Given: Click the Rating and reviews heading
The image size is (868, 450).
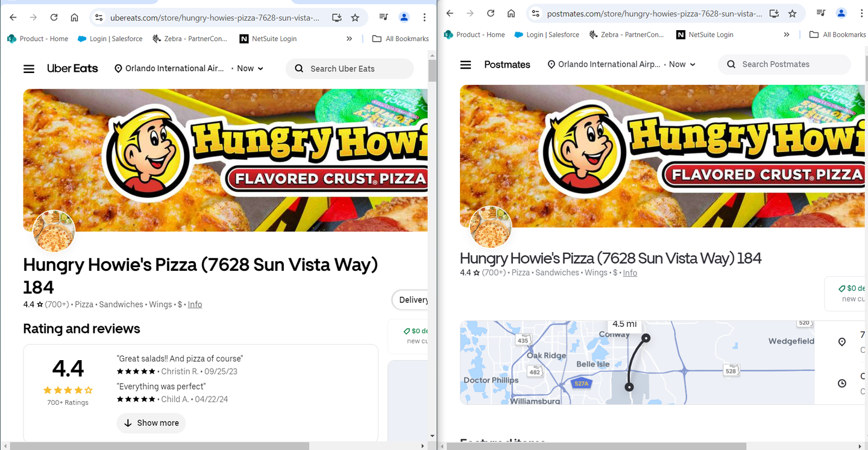Looking at the screenshot, I should pos(81,329).
